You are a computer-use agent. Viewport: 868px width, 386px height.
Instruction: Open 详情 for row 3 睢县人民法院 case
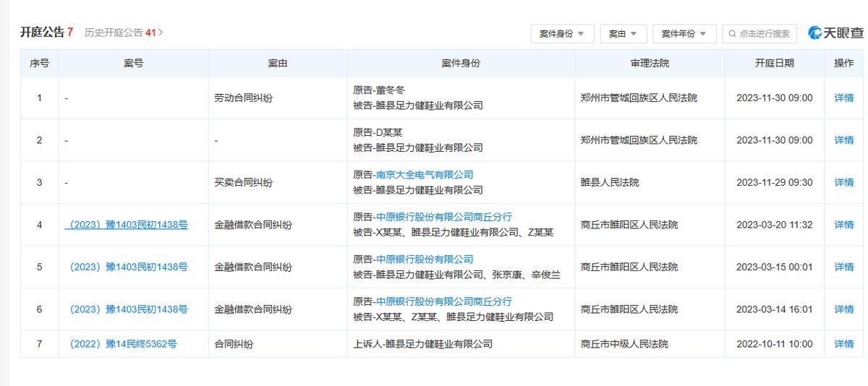(843, 182)
